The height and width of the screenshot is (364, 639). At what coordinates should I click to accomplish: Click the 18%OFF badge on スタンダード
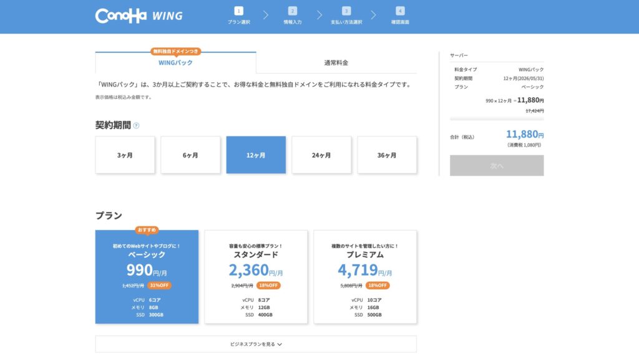(x=268, y=285)
